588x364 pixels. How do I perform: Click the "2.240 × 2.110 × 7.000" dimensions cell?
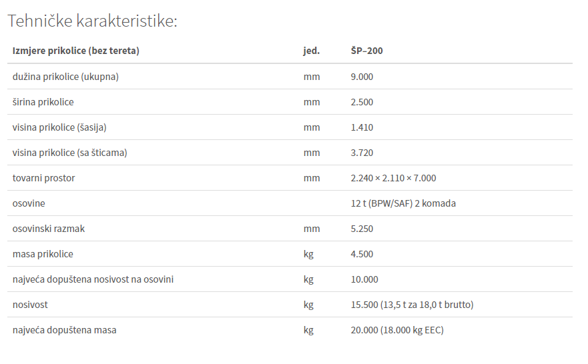[x=393, y=178]
